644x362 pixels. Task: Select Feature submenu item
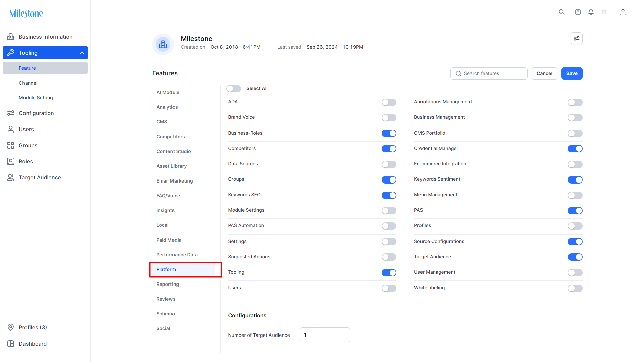click(45, 68)
